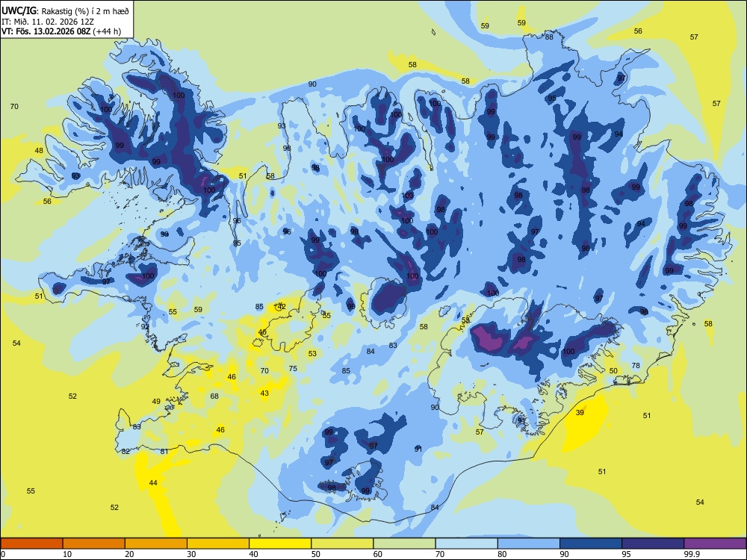Select the '95' legend tick label
Viewport: 747px width, 560px height.
click(627, 554)
